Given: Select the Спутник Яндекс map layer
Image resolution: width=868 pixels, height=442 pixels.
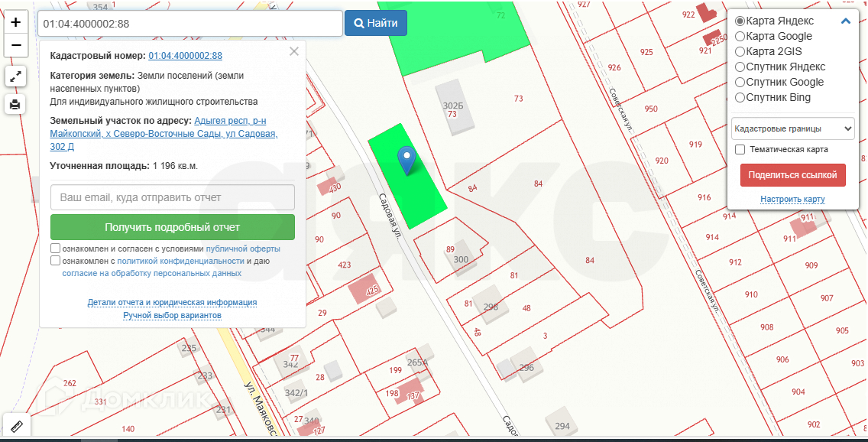Looking at the screenshot, I should (x=740, y=67).
